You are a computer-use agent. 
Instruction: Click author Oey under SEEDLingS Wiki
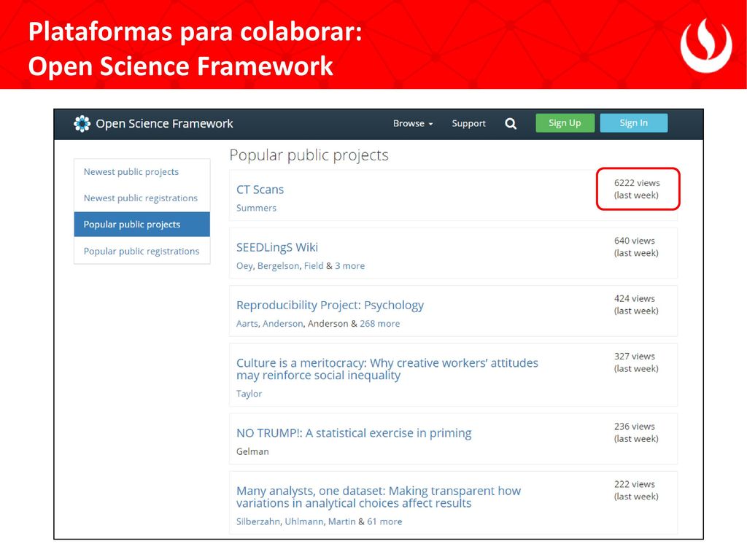[x=244, y=266]
